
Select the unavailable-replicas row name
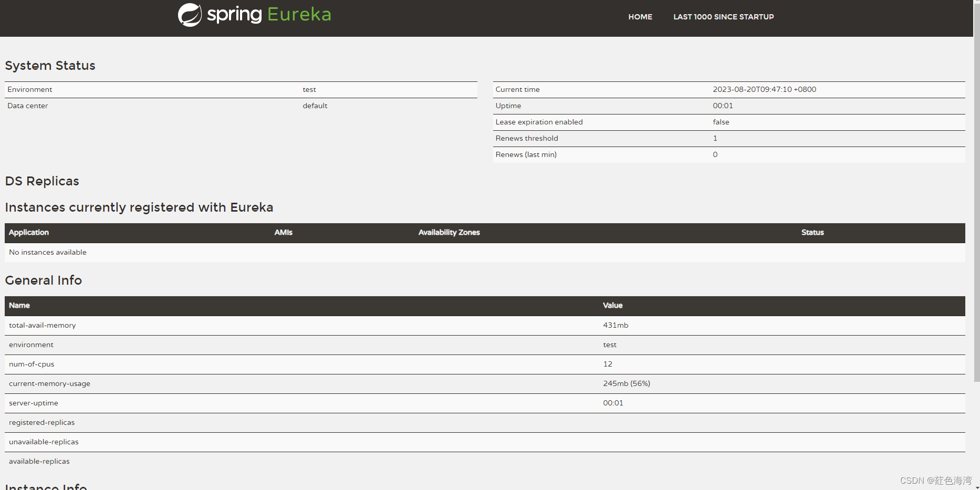point(44,442)
